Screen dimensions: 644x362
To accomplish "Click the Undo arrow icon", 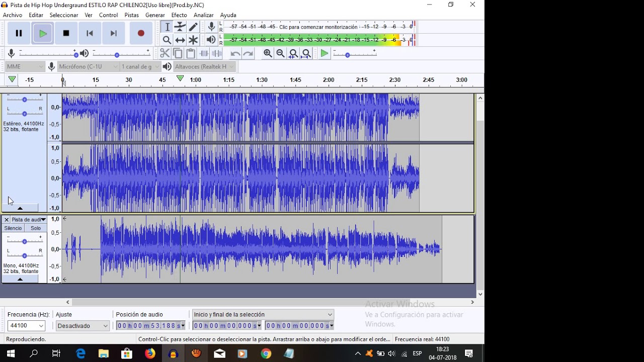I will 235,53.
